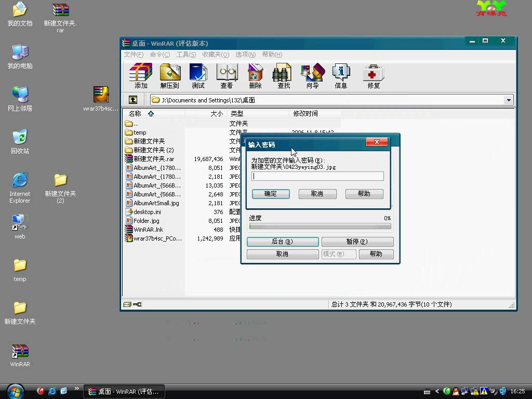The height and width of the screenshot is (399, 532).
Task: Open the 命令(C) menu
Action: click(x=160, y=55)
